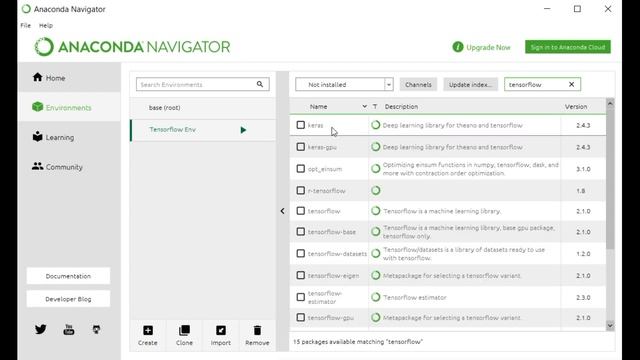Check the tensorflow-estimator package checkbox
The width and height of the screenshot is (640, 360).
pos(301,297)
